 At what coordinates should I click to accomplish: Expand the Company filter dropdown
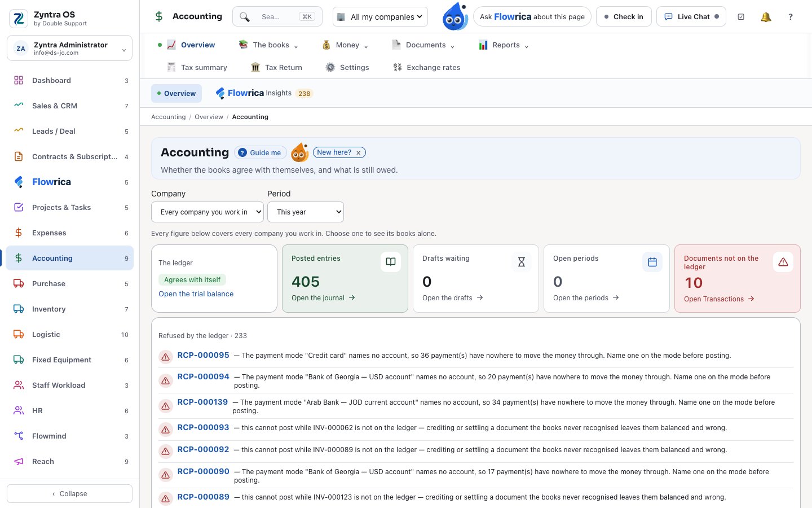click(x=208, y=212)
